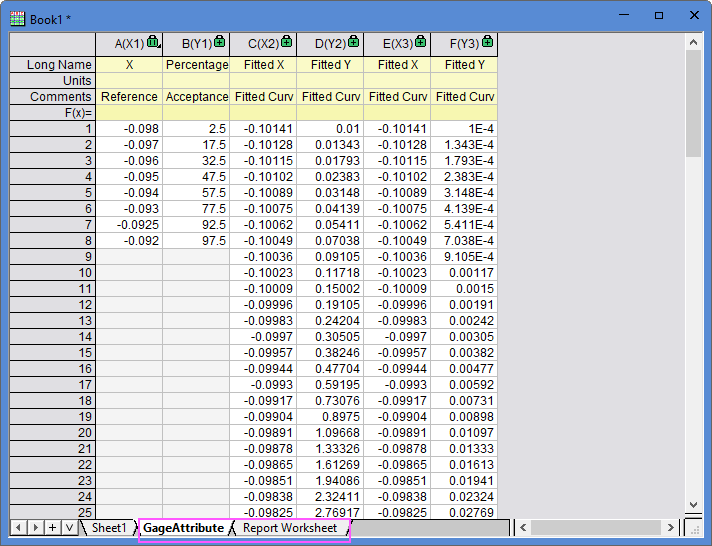Screen dimensions: 712x546
Task: Go to the next sheet tab arrow
Action: 35,527
